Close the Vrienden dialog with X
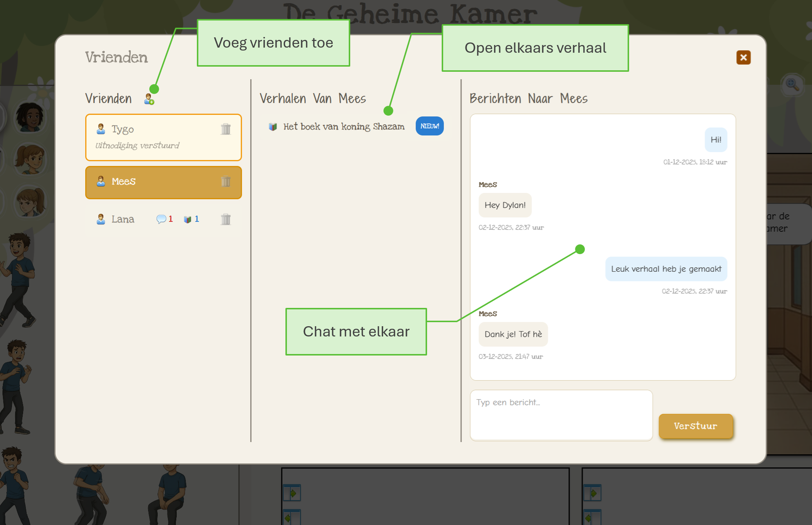Screen dimensions: 812x525 pyautogui.click(x=743, y=57)
